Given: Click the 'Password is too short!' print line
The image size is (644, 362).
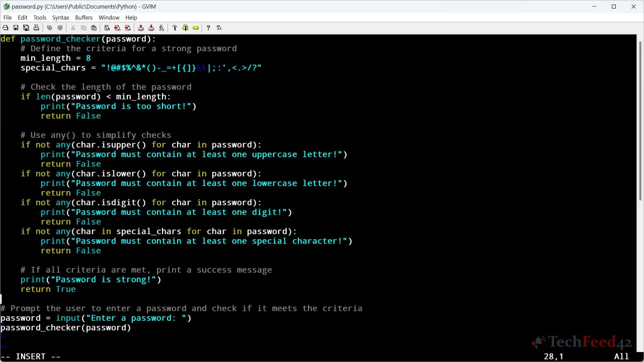Looking at the screenshot, I should click(118, 106).
